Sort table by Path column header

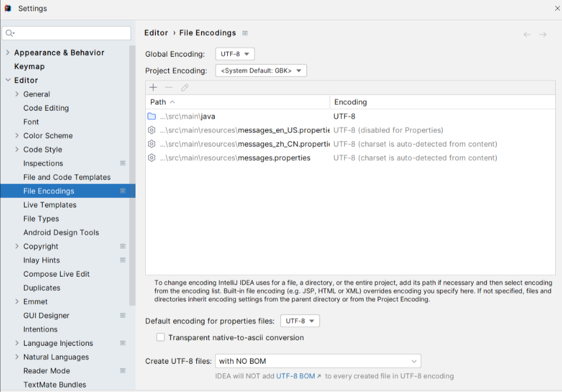click(x=237, y=102)
